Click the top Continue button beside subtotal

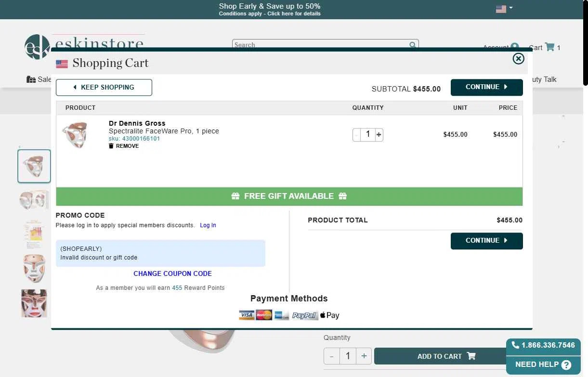[486, 87]
